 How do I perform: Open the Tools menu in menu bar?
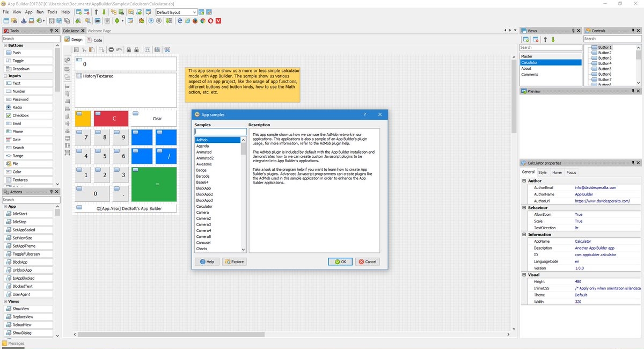(x=52, y=12)
